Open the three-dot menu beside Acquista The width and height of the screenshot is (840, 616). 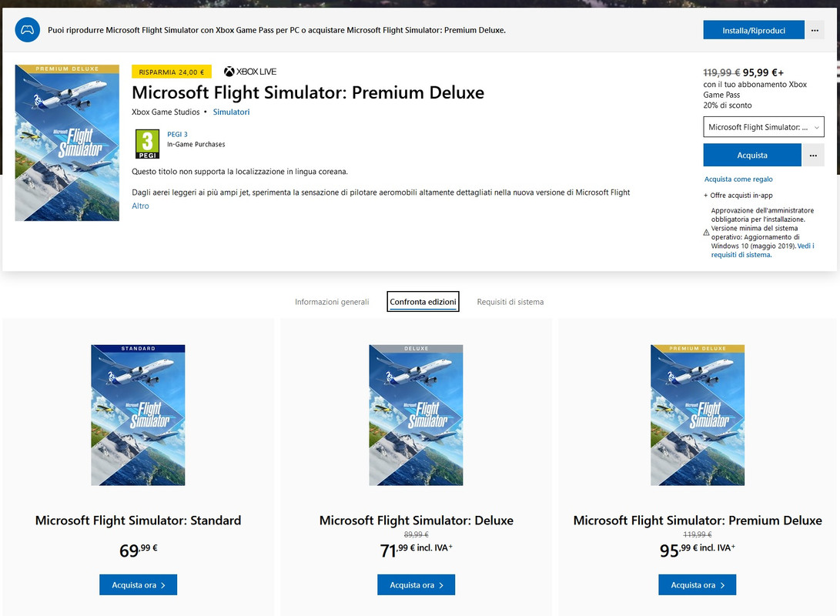click(813, 156)
